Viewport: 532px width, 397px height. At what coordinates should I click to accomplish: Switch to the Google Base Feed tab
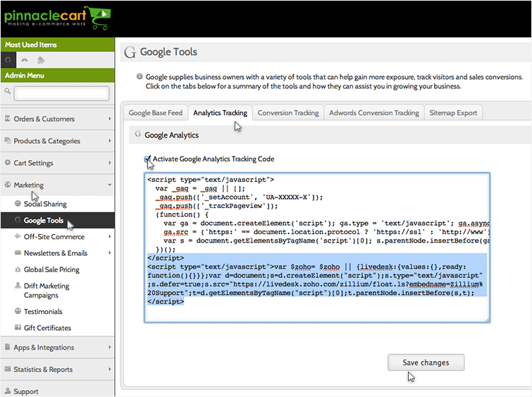pos(156,113)
